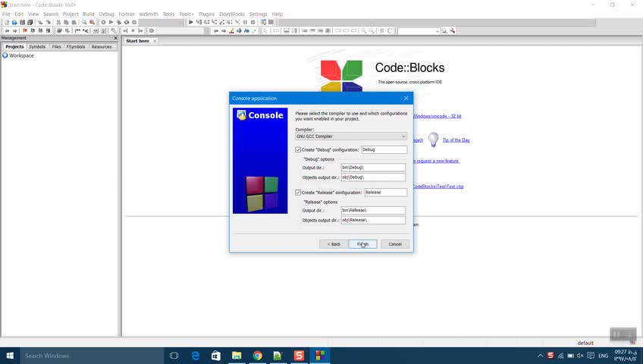Click the Back button in wizard
Screen dimensions: 643x364
tap(334, 244)
